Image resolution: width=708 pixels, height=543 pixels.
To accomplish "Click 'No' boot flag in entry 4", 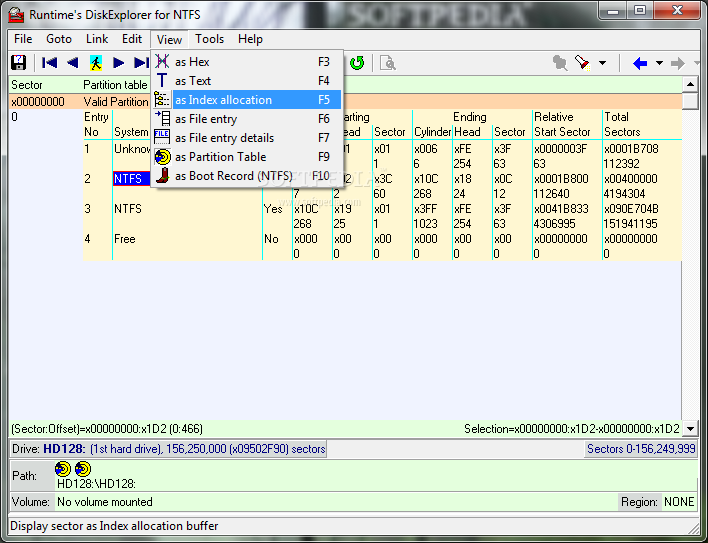I will [271, 239].
